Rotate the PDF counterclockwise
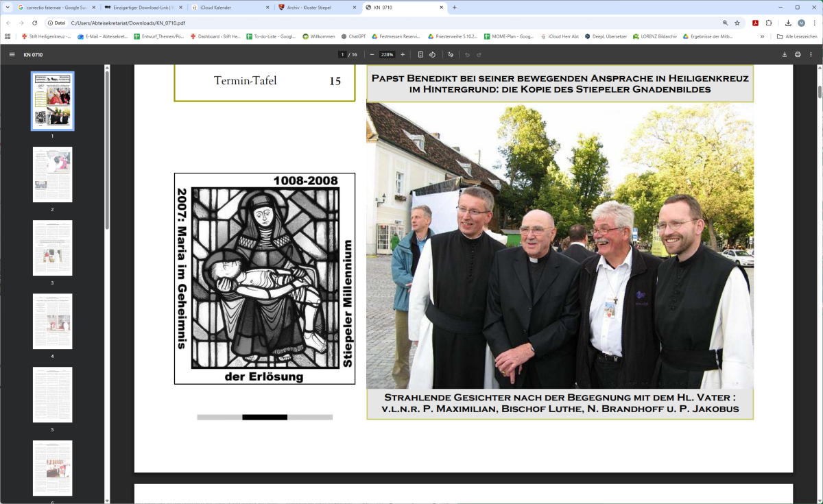The image size is (823, 504). pos(432,54)
